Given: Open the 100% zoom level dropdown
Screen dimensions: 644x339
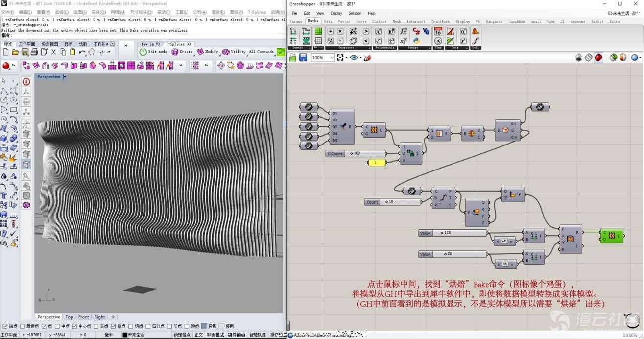Looking at the screenshot, I should point(332,58).
